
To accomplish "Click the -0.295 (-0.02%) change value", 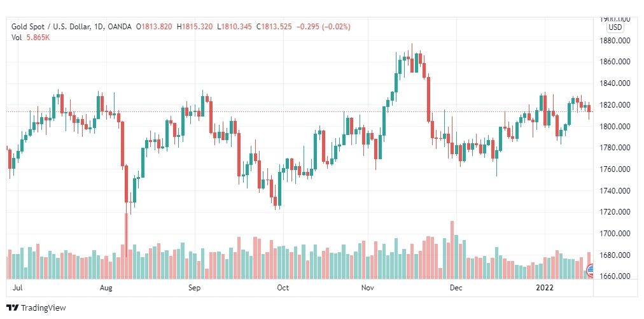I will [323, 27].
